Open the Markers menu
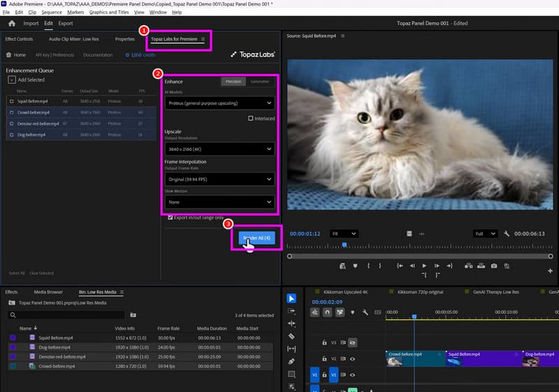Screen dimensions: 559x392 75,12
